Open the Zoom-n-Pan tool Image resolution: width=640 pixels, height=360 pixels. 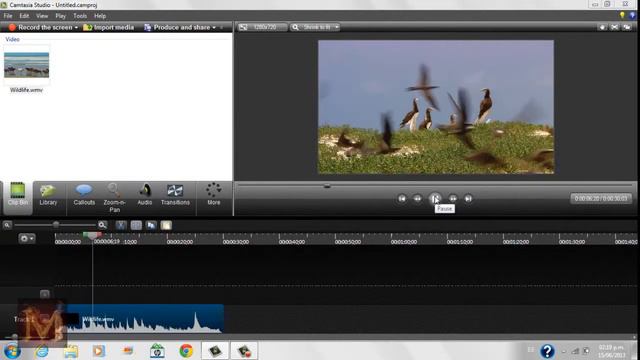[114, 198]
